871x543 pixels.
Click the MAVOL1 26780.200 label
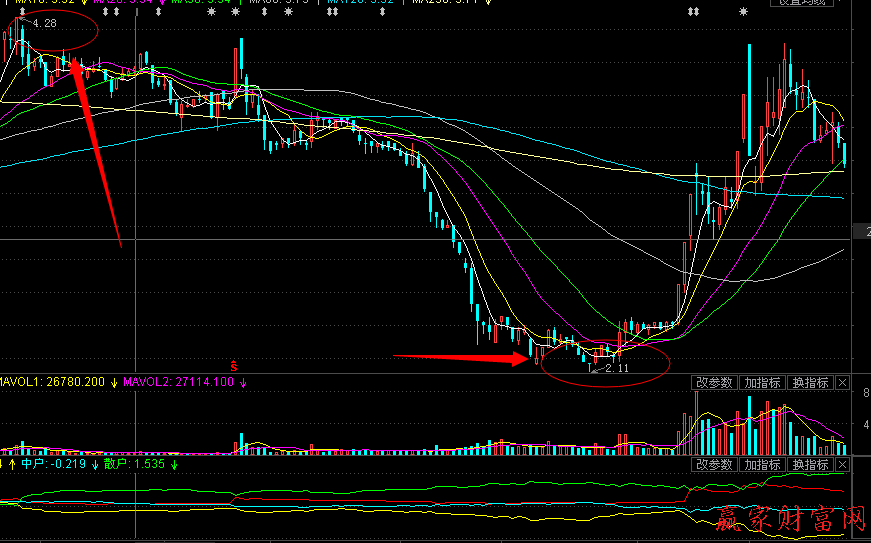click(54, 382)
